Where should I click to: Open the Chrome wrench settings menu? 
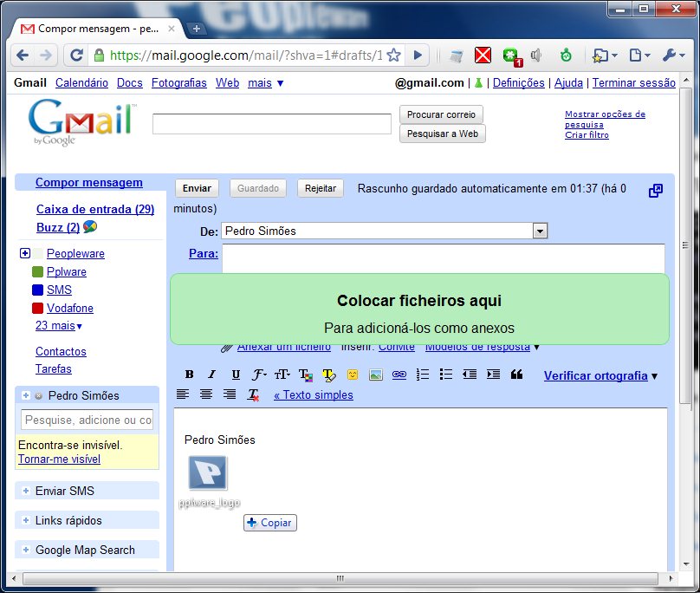pyautogui.click(x=673, y=55)
